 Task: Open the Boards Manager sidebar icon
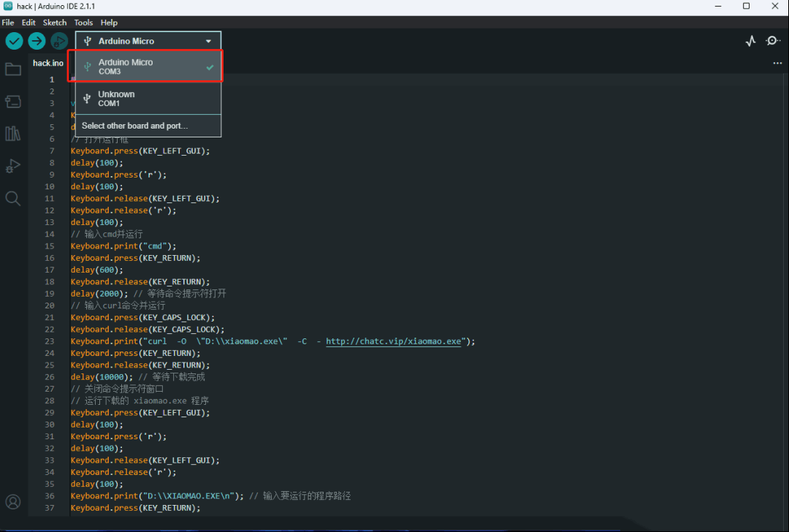point(13,101)
